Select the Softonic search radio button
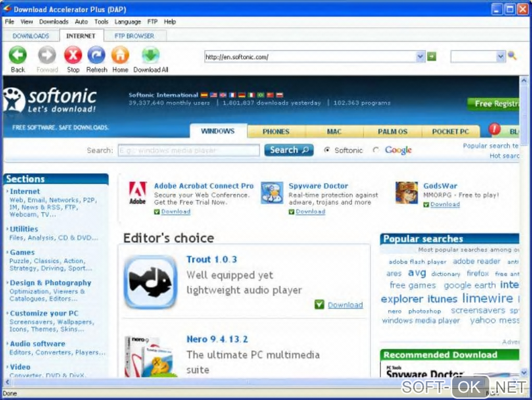The width and height of the screenshot is (532, 400). (x=327, y=150)
